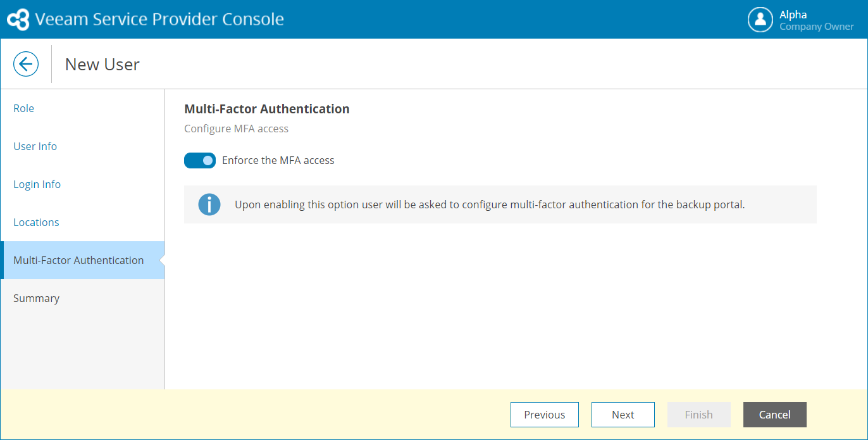
Task: Click the Finish button
Action: (698, 415)
